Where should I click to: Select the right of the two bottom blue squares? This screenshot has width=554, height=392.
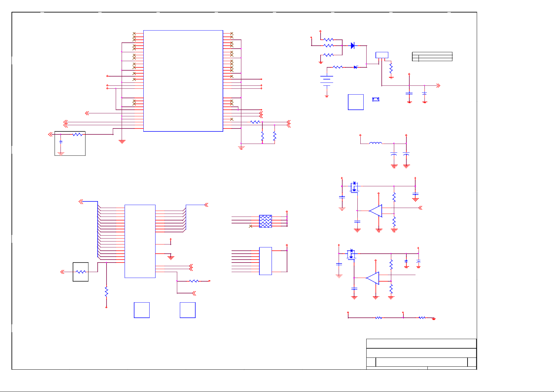188,310
